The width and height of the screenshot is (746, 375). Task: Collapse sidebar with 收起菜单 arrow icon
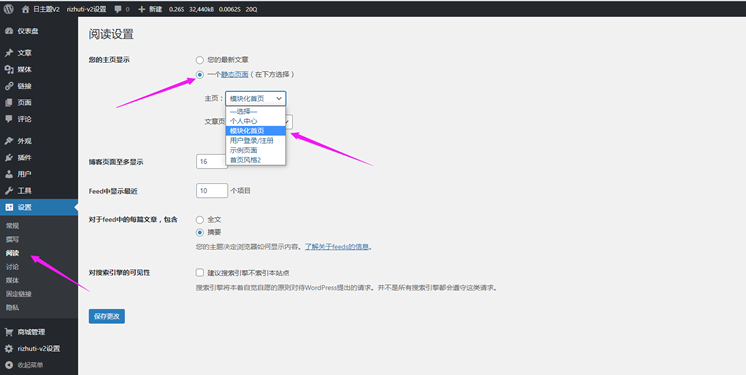click(x=9, y=365)
